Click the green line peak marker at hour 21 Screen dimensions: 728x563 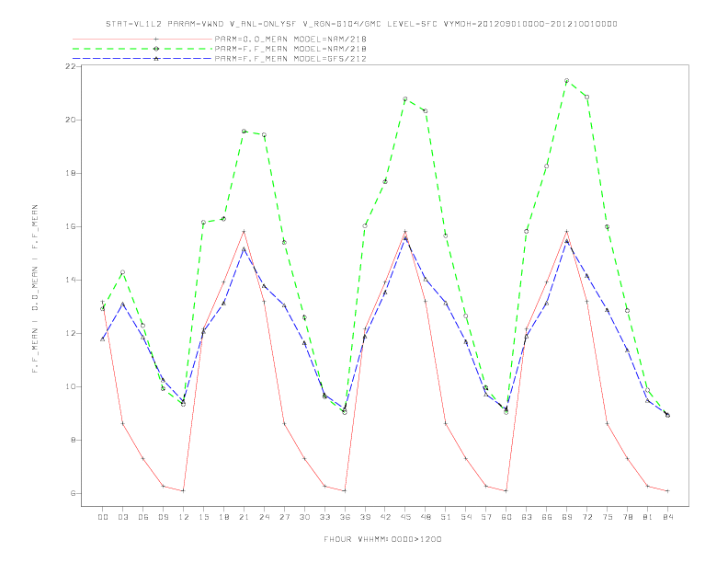tap(244, 131)
